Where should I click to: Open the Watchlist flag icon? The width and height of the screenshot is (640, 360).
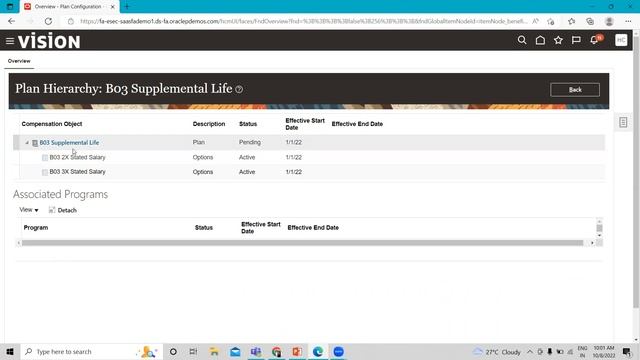[x=576, y=40]
